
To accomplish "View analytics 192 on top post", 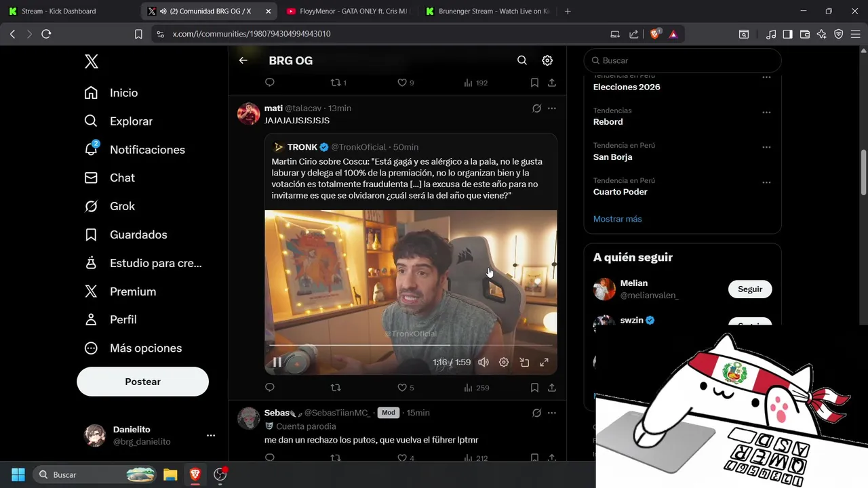I will [x=476, y=83].
